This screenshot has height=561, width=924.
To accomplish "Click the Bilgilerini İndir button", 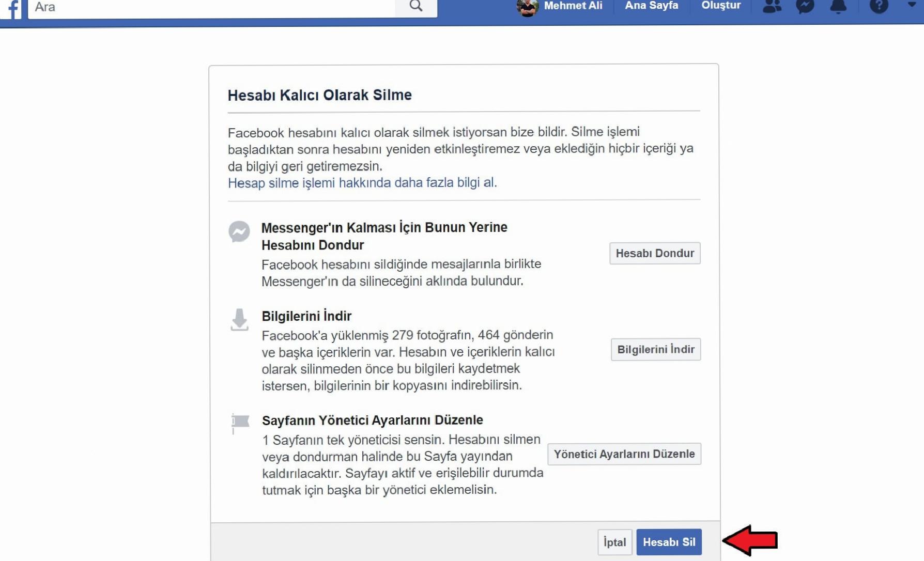I will pos(656,349).
